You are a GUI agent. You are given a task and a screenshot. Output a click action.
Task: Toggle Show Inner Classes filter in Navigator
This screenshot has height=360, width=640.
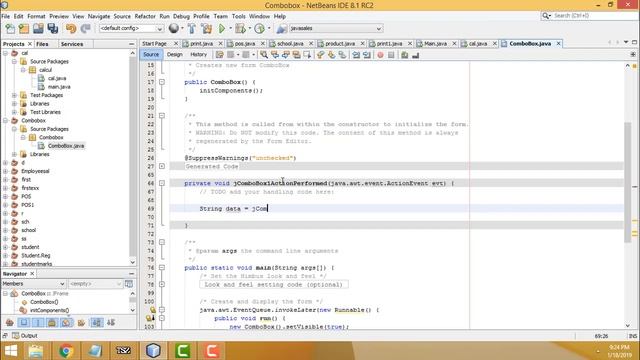[x=66, y=322]
